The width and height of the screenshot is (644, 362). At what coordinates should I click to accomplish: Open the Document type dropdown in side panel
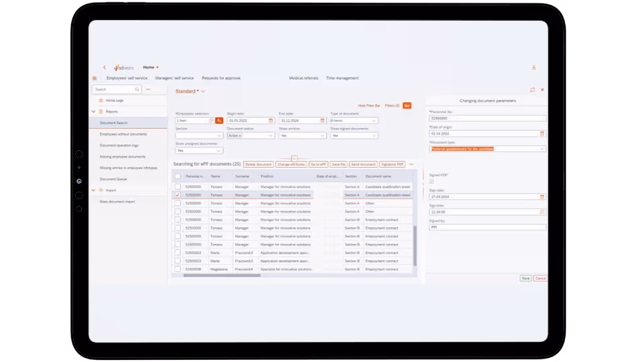(x=542, y=149)
